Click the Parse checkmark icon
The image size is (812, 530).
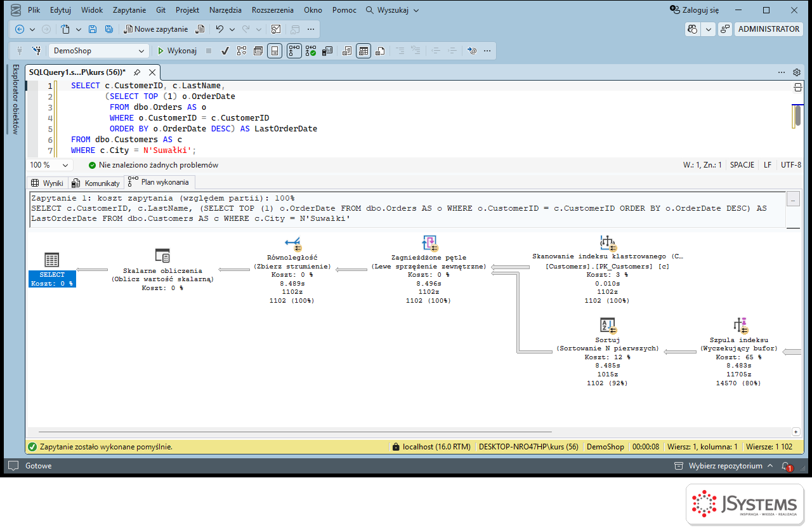(x=225, y=51)
